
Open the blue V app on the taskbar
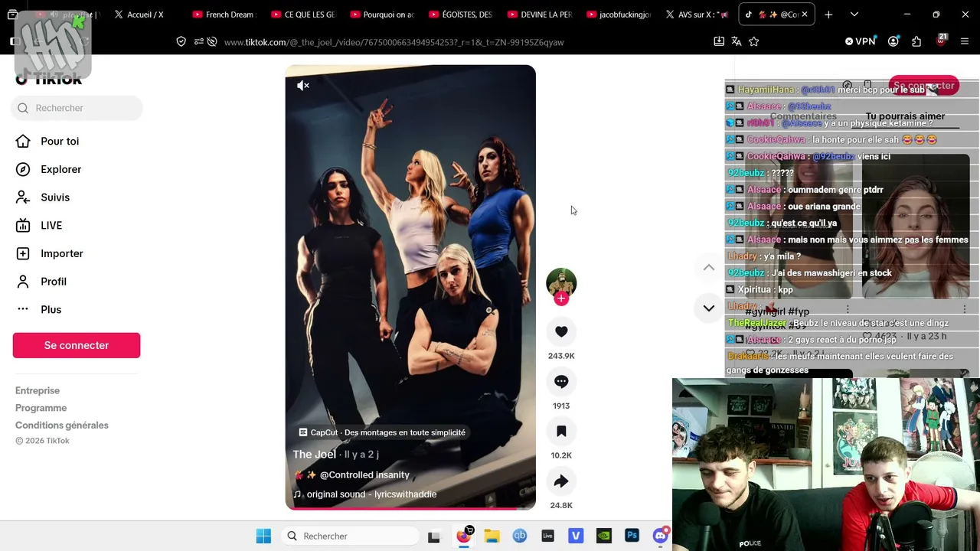(576, 536)
